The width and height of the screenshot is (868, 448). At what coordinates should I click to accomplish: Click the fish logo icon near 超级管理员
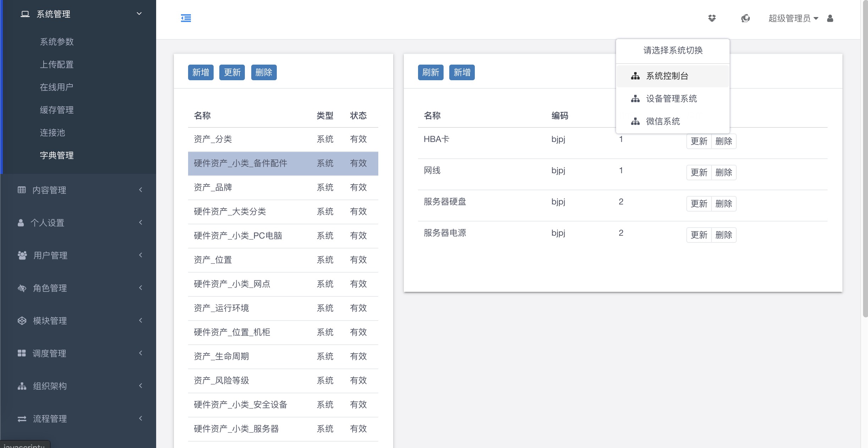[x=746, y=18]
